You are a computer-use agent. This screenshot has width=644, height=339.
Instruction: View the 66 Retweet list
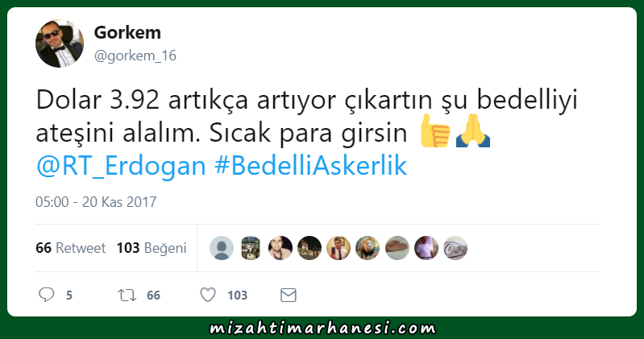click(x=71, y=248)
